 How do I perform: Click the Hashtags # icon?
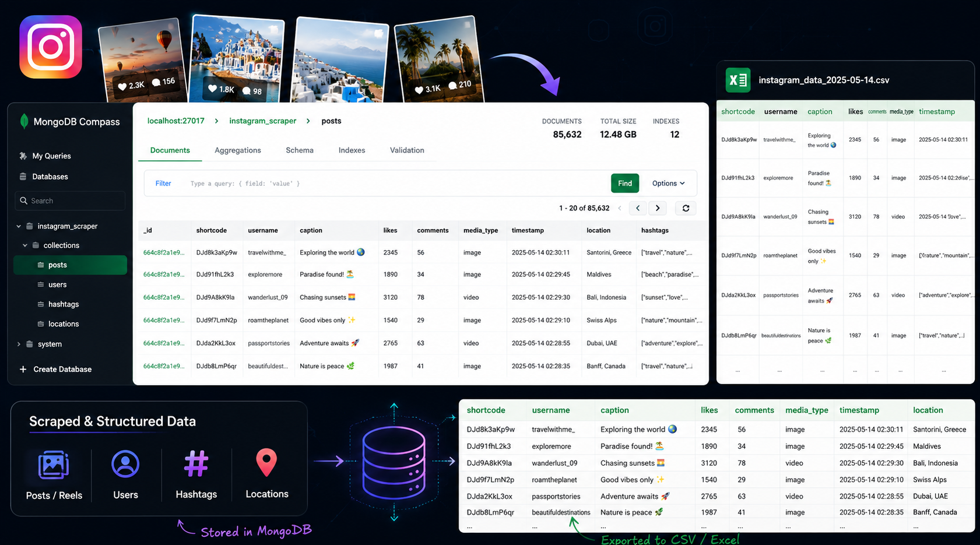(x=196, y=463)
